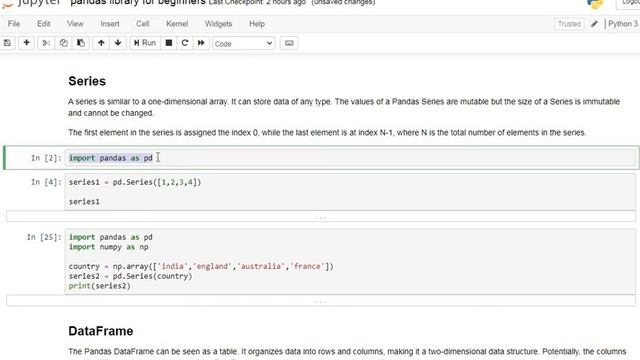Cut selected cells with scissors icon
This screenshot has height=360, width=640.
point(46,43)
